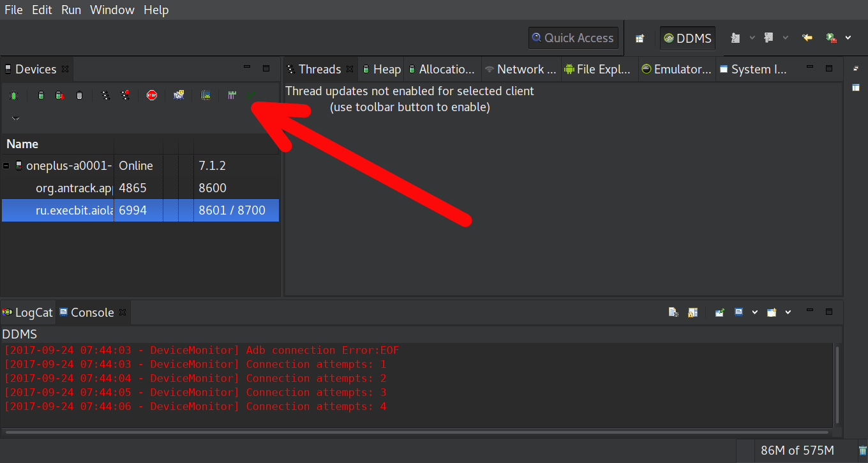The height and width of the screenshot is (463, 868).
Task: Open the Open Console dropdown arrow
Action: 788,312
